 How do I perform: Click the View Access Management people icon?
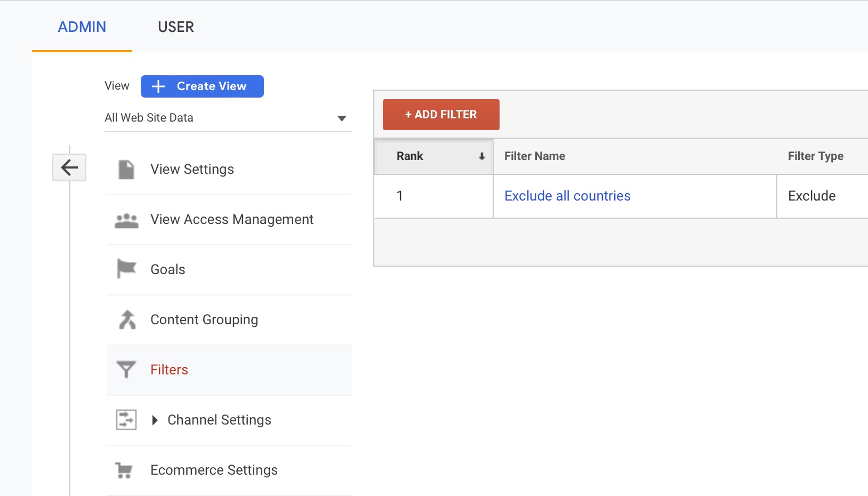[126, 219]
